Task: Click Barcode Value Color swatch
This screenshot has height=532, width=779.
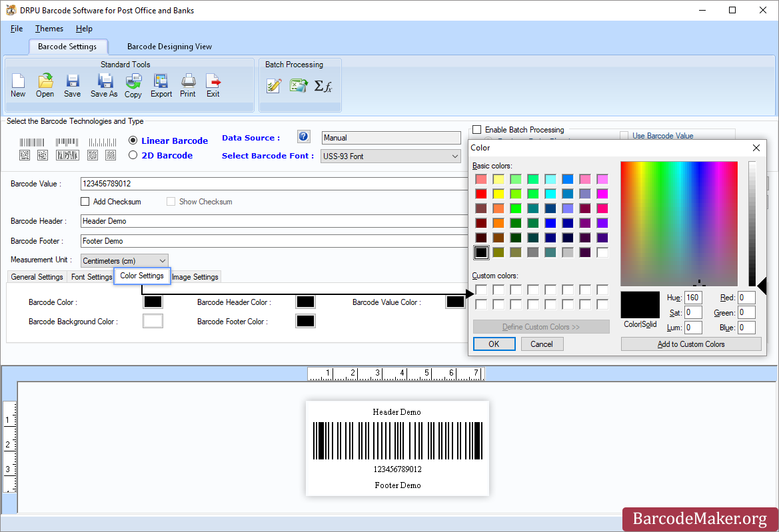Action: [x=455, y=302]
